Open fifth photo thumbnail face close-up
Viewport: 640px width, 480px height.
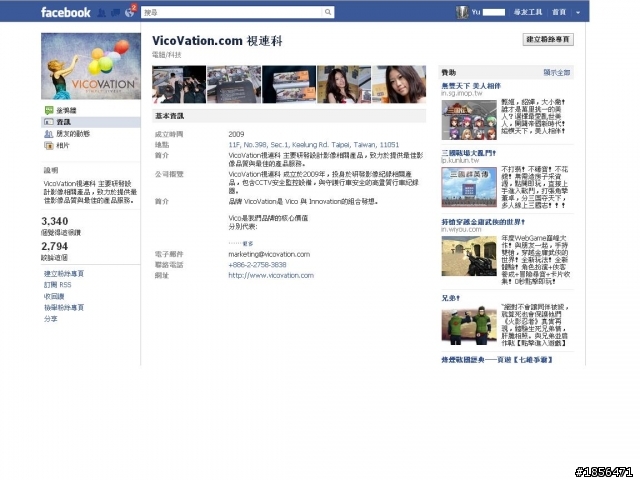[x=399, y=84]
